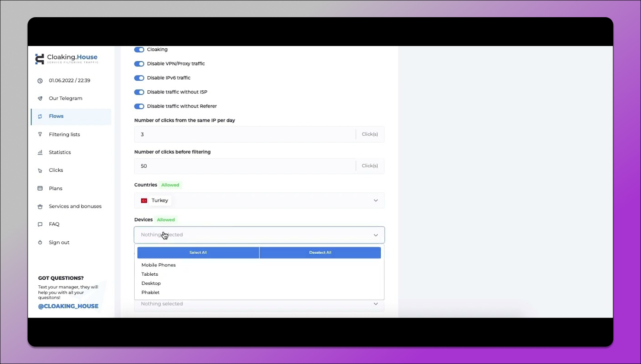Turn off the Cloaking toggle
Viewport: 641px width, 364px height.
point(139,50)
